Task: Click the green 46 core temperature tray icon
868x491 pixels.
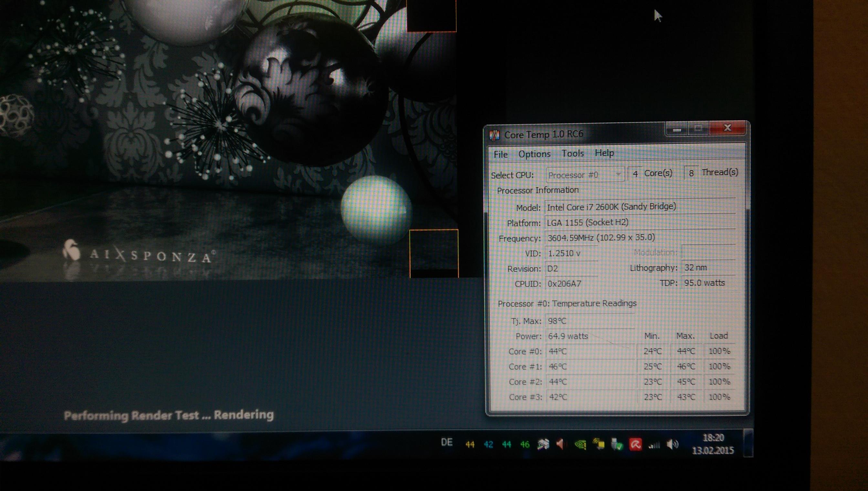Action: [x=525, y=445]
